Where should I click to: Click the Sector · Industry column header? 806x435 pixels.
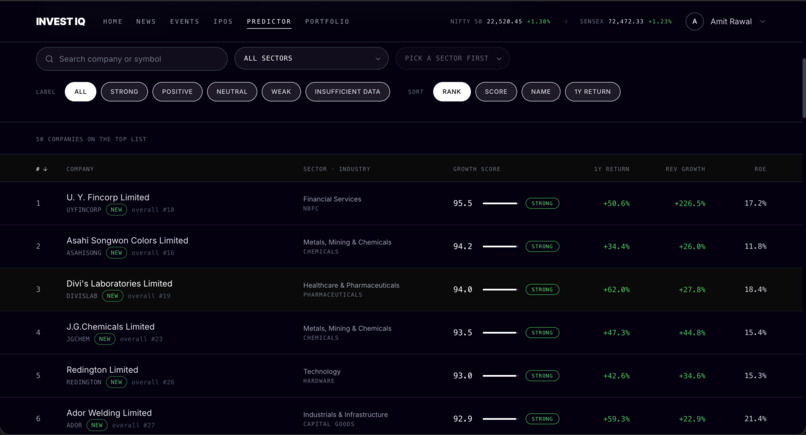337,169
